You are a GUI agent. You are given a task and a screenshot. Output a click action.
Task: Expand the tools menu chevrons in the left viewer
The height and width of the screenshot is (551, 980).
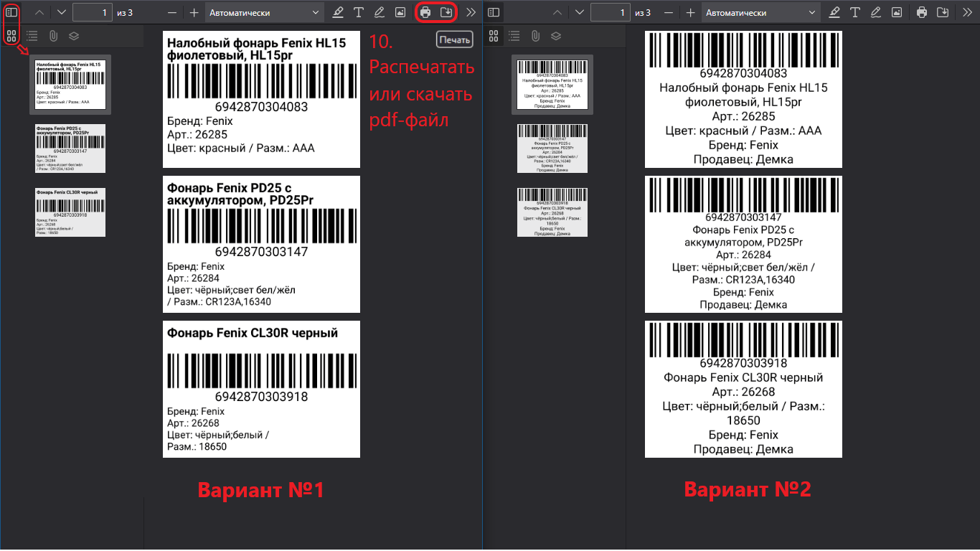tap(471, 12)
